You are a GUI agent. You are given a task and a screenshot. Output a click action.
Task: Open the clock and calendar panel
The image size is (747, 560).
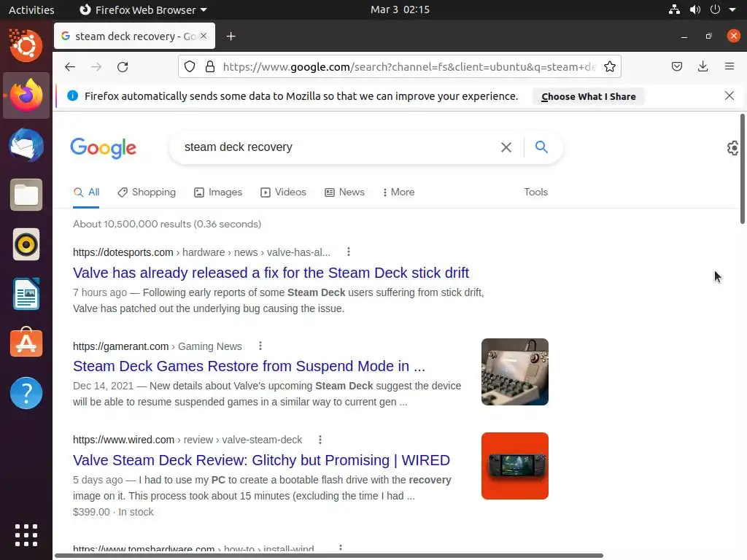400,9
